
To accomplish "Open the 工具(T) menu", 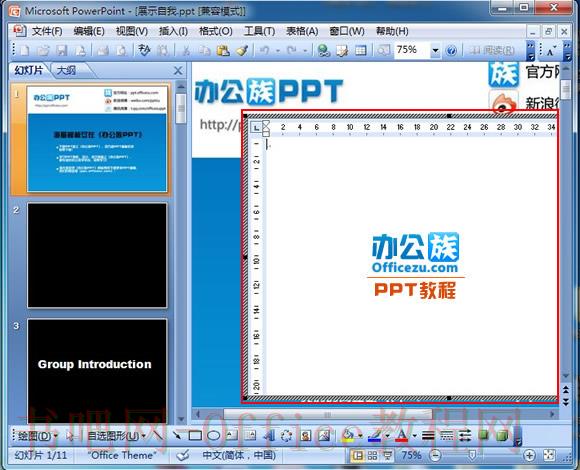I will pyautogui.click(x=259, y=31).
